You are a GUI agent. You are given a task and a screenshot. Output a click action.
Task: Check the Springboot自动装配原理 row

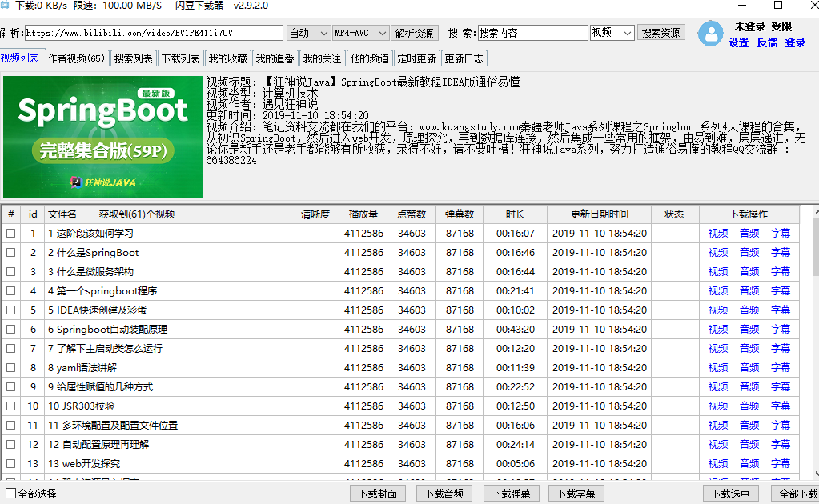pos(11,330)
